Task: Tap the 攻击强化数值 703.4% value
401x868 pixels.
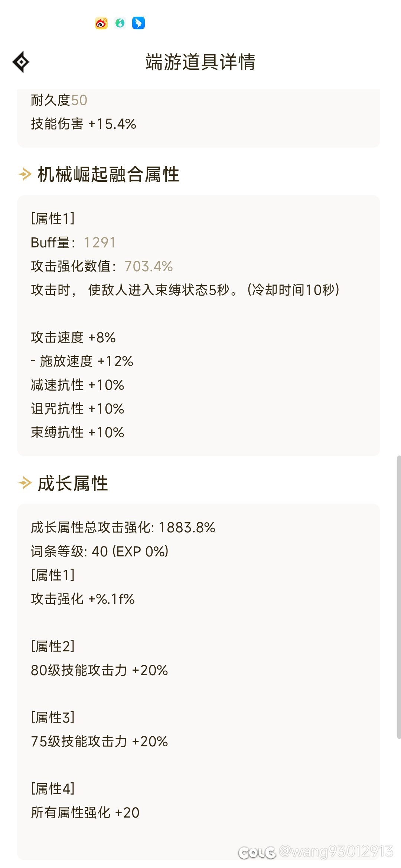Action: (149, 266)
